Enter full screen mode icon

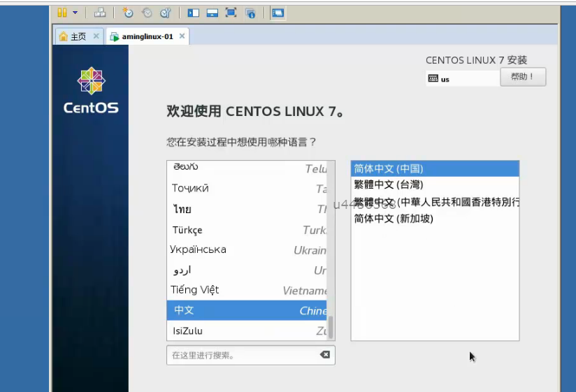(231, 13)
